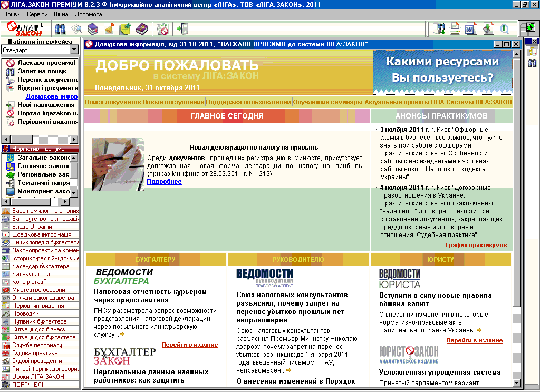Click the Нові надходження plus icon

(11, 105)
